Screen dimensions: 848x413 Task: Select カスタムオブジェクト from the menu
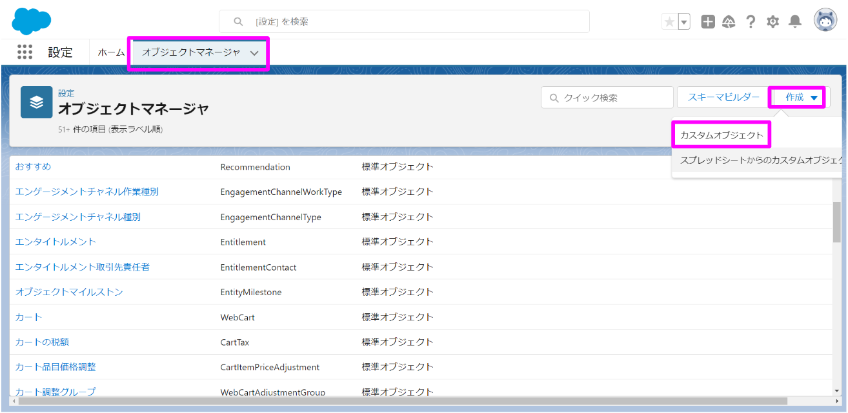pos(722,134)
